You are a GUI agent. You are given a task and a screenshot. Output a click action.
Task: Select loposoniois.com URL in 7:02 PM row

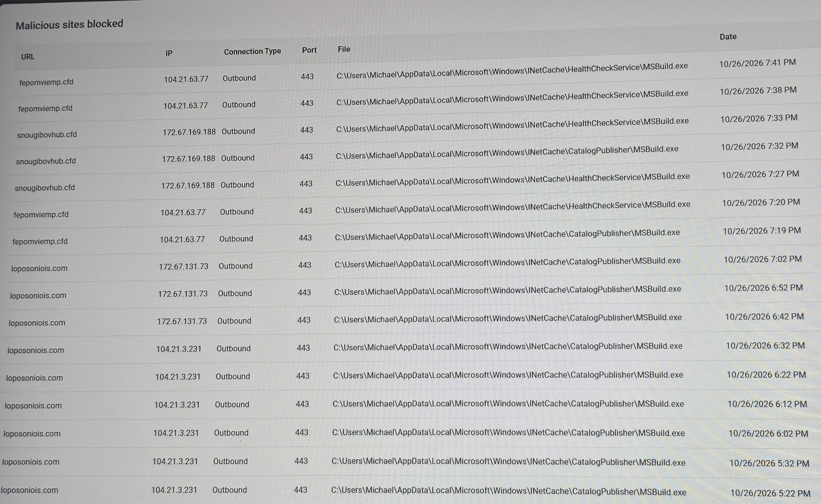click(39, 268)
